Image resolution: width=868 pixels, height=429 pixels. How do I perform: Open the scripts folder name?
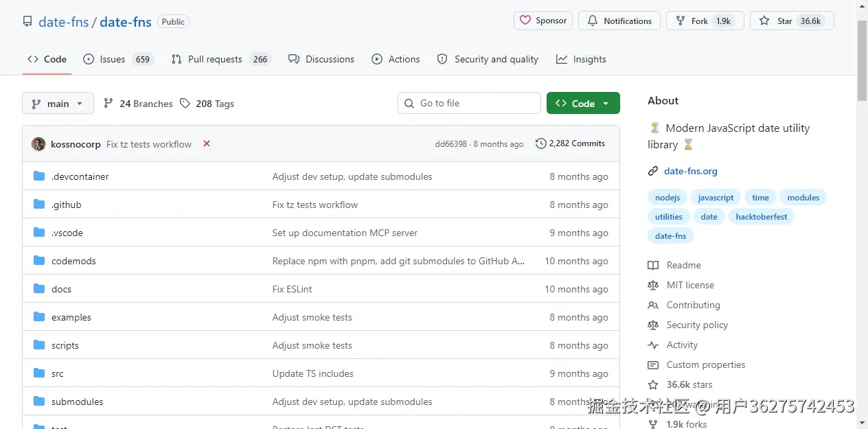click(65, 345)
